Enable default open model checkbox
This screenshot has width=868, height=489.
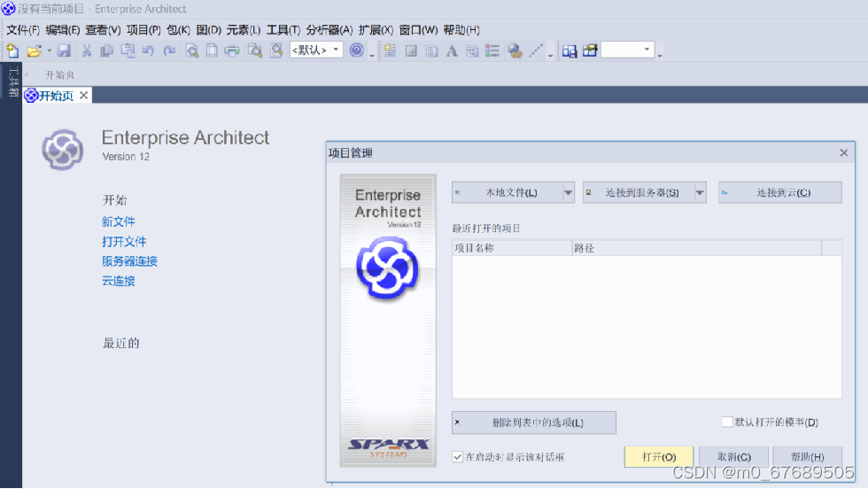(727, 422)
